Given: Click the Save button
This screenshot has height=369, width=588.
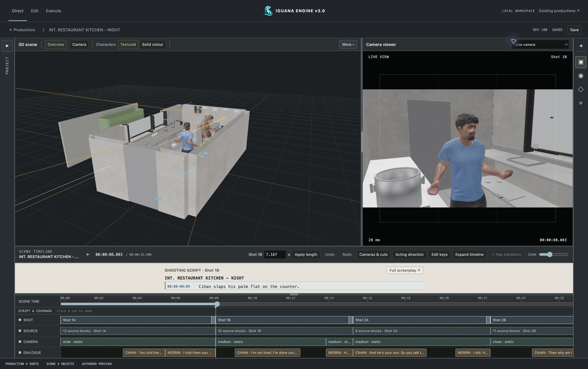Looking at the screenshot, I should pyautogui.click(x=574, y=30).
